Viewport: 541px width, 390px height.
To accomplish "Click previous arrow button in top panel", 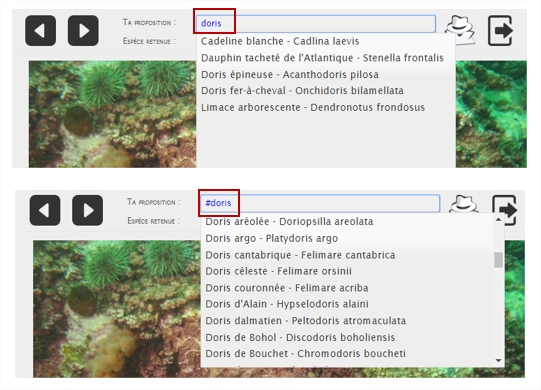I will pos(40,30).
